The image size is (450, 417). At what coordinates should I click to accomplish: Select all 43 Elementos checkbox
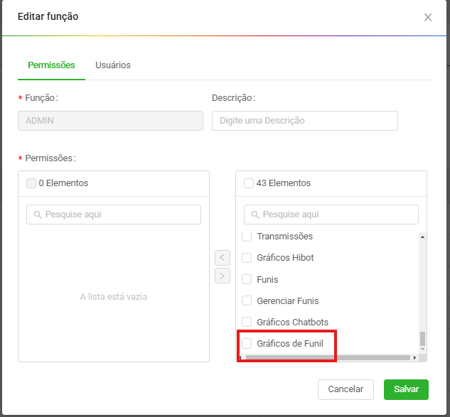pyautogui.click(x=249, y=183)
